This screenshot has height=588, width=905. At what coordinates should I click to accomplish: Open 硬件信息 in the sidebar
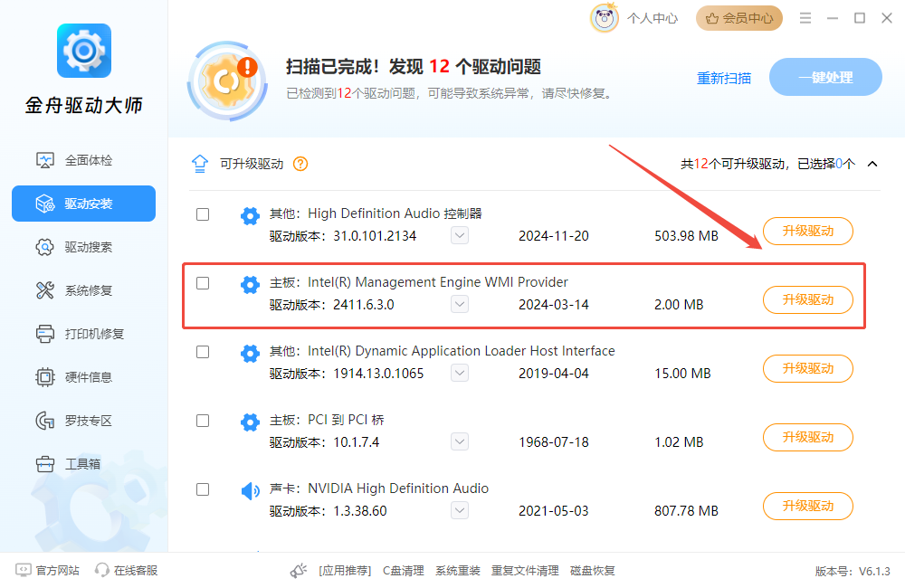pos(83,377)
